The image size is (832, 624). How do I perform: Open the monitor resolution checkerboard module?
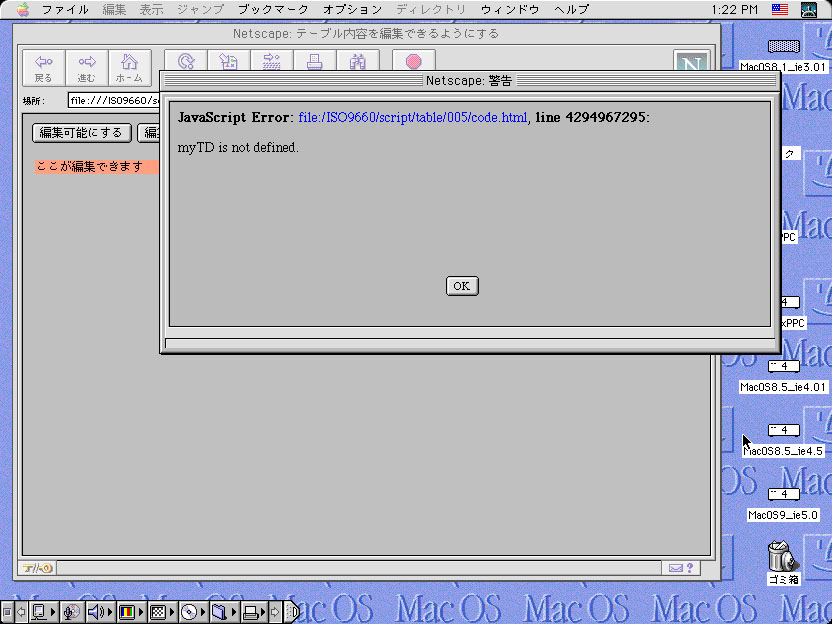click(x=162, y=612)
